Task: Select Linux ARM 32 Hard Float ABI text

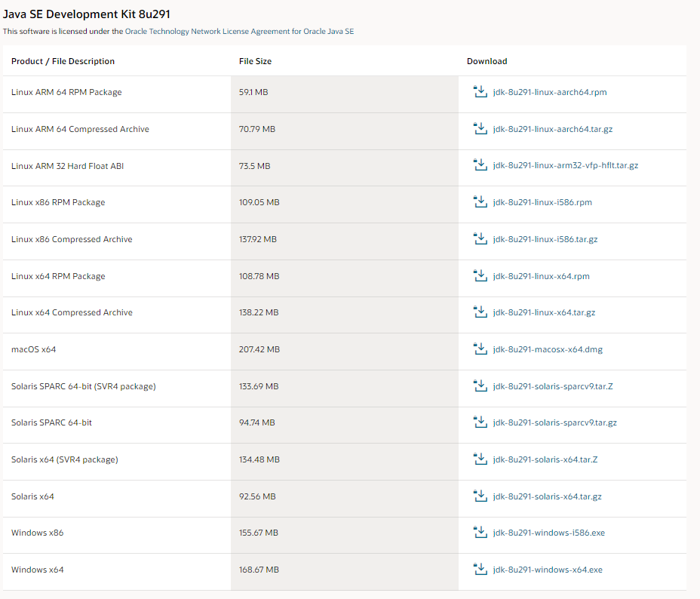Action: (x=67, y=166)
